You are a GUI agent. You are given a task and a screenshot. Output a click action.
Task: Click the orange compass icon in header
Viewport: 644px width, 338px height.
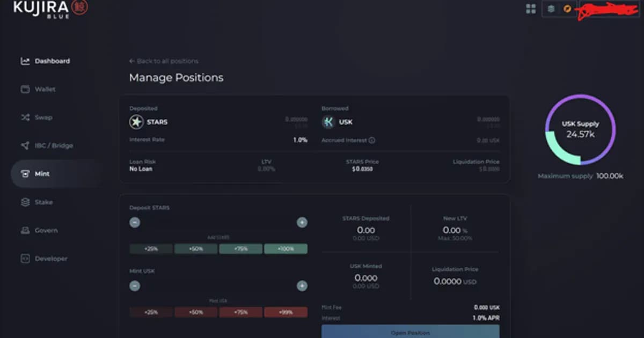click(x=567, y=9)
